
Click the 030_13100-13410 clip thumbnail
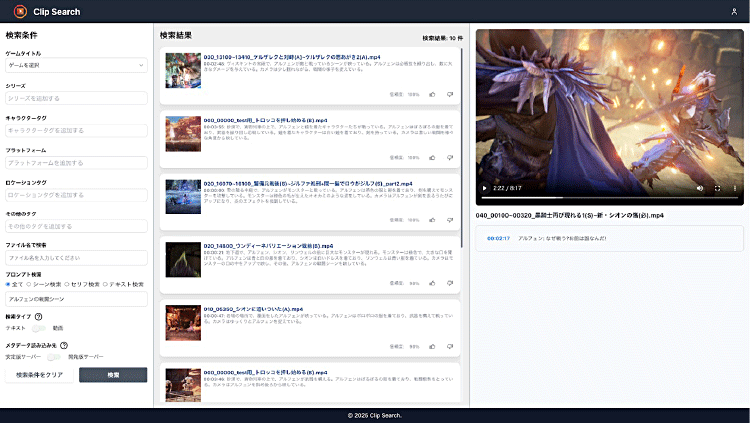coord(183,71)
